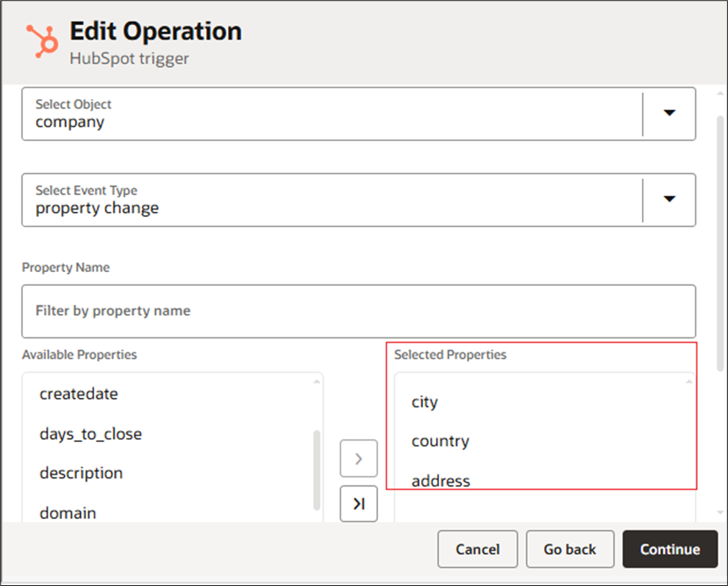Click scroll-up arrow of Selected Properties list
This screenshot has width=728, height=586.
click(689, 381)
